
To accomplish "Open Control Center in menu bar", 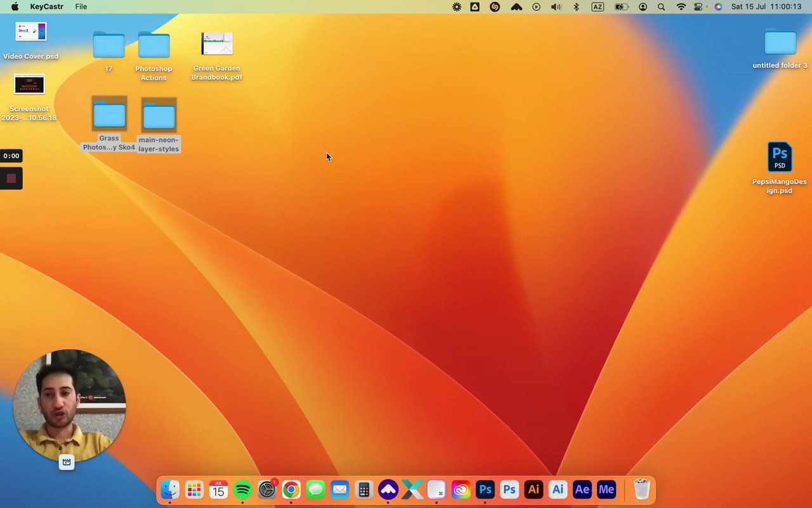I will (x=698, y=7).
